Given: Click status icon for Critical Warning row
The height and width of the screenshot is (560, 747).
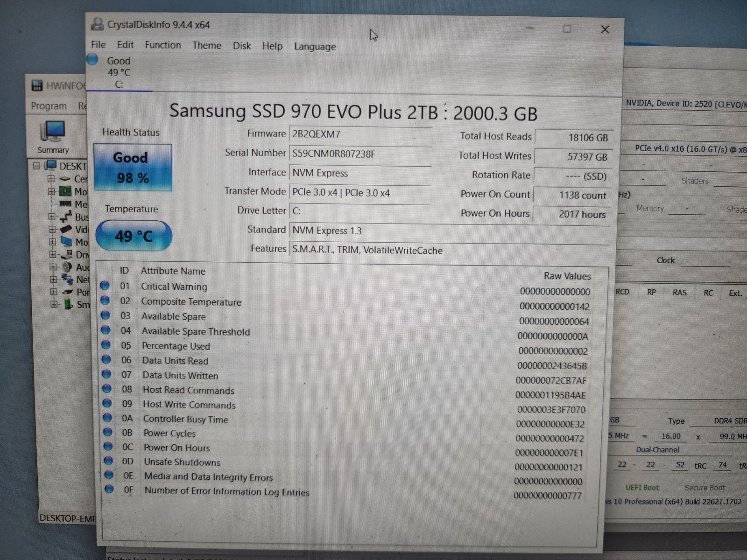Looking at the screenshot, I should pyautogui.click(x=105, y=285).
